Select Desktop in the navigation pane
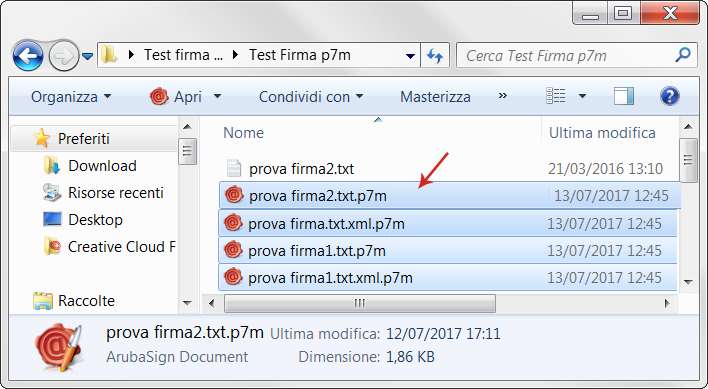The image size is (708, 389). point(95,220)
